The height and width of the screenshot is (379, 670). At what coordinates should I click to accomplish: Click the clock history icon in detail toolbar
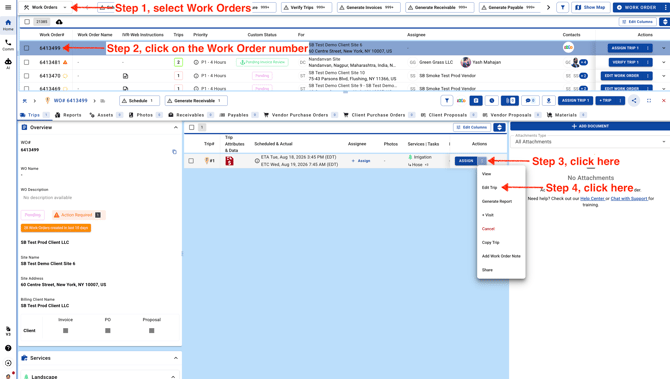click(492, 101)
